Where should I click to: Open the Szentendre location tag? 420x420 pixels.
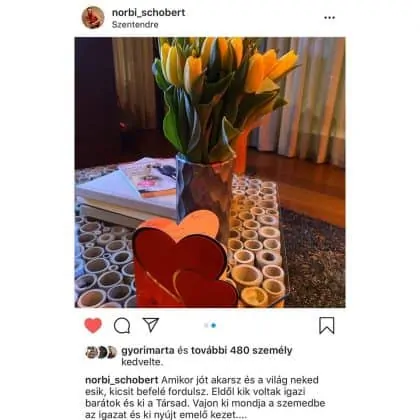coord(135,25)
